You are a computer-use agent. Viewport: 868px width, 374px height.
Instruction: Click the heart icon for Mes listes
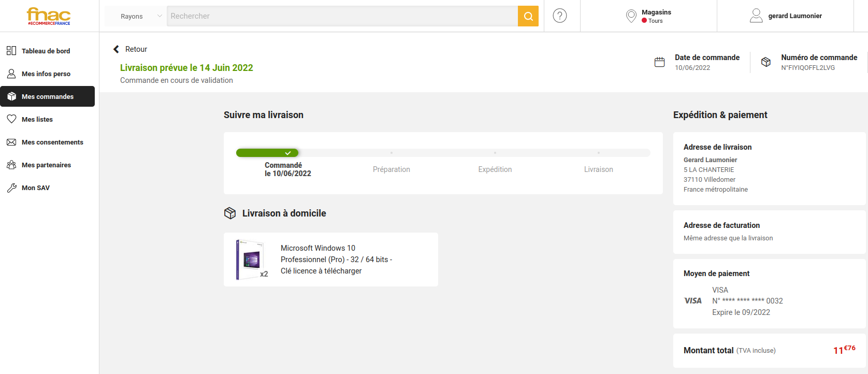[x=11, y=119]
